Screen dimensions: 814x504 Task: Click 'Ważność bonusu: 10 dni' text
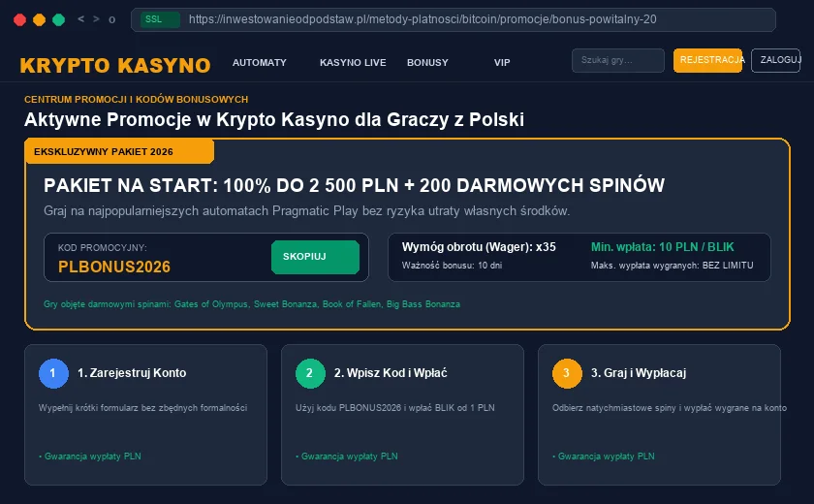[x=452, y=266]
